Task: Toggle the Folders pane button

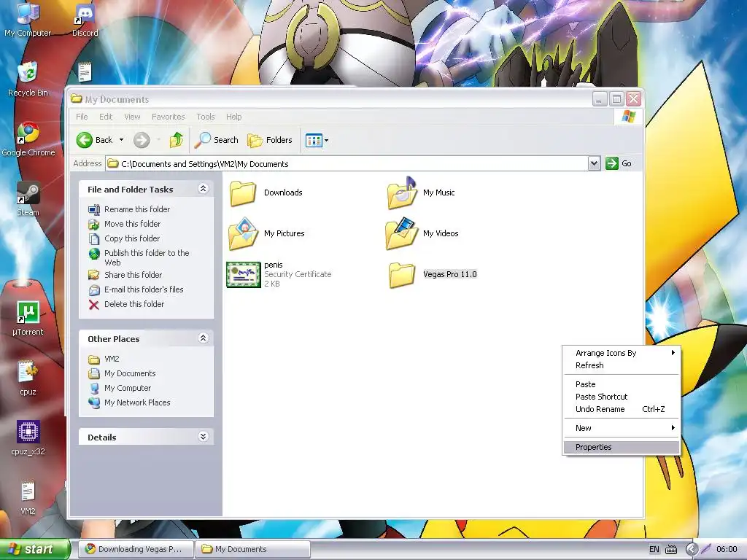Action: tap(270, 140)
